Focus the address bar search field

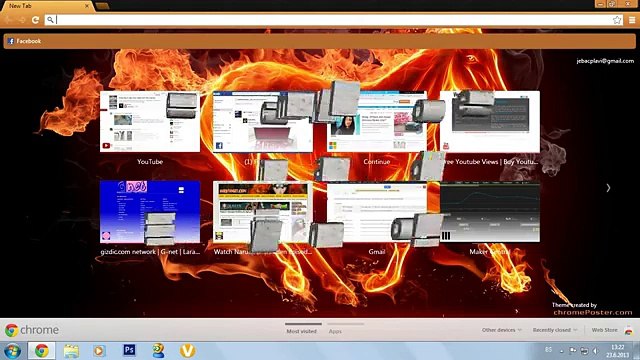(x=333, y=20)
